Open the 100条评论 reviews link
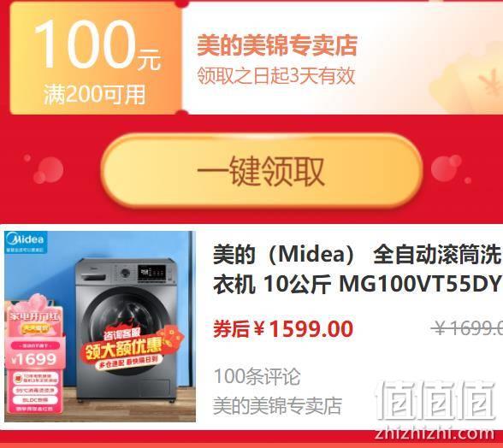The width and height of the screenshot is (503, 448). pyautogui.click(x=257, y=376)
